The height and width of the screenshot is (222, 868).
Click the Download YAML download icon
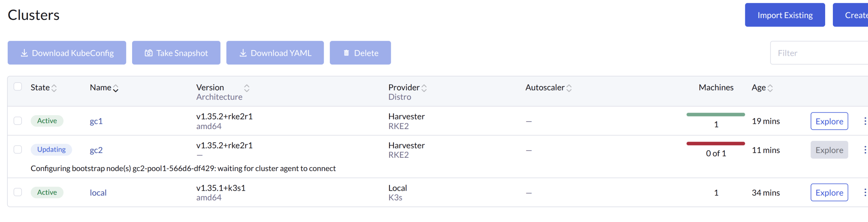243,53
